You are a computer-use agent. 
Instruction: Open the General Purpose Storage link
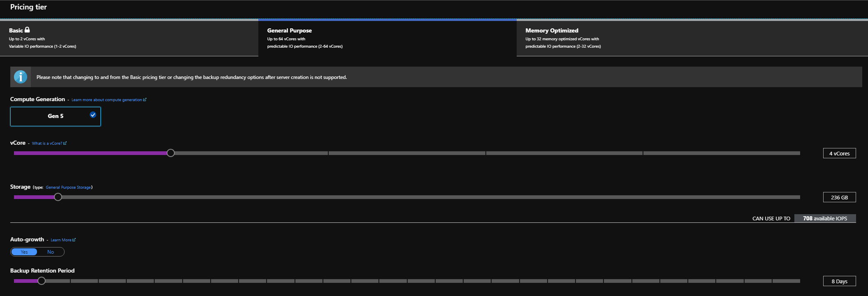coord(68,187)
